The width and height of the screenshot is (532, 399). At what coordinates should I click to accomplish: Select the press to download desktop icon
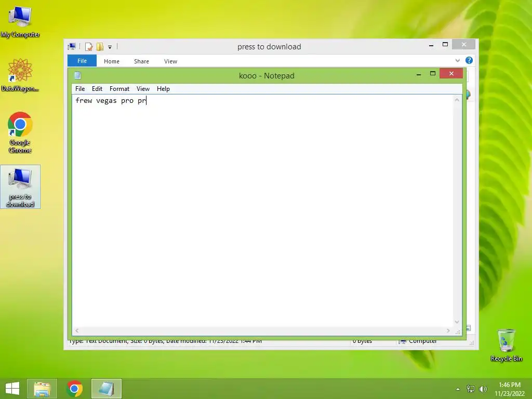point(20,187)
